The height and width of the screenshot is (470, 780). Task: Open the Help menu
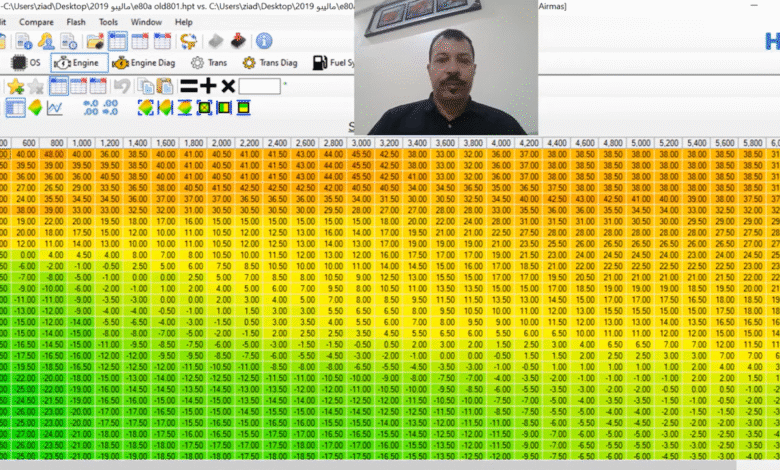point(183,21)
